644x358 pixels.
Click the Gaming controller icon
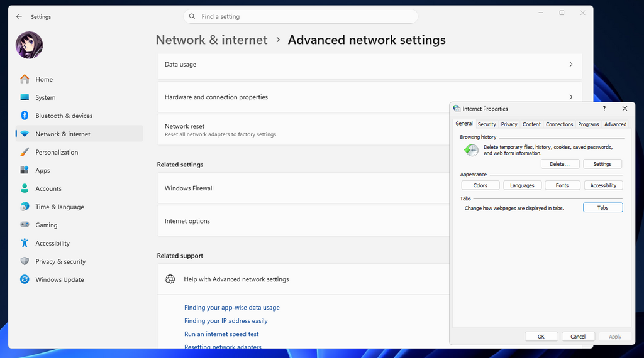click(25, 225)
